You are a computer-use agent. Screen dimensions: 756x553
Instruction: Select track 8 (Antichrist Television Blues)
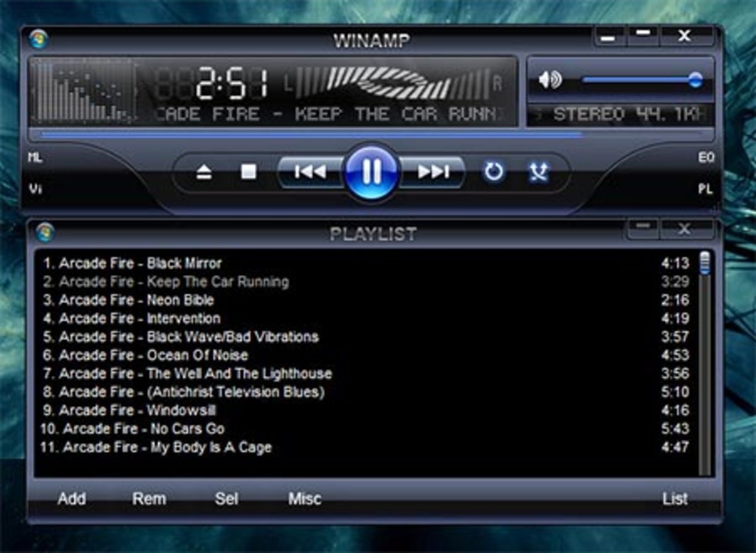(366, 392)
